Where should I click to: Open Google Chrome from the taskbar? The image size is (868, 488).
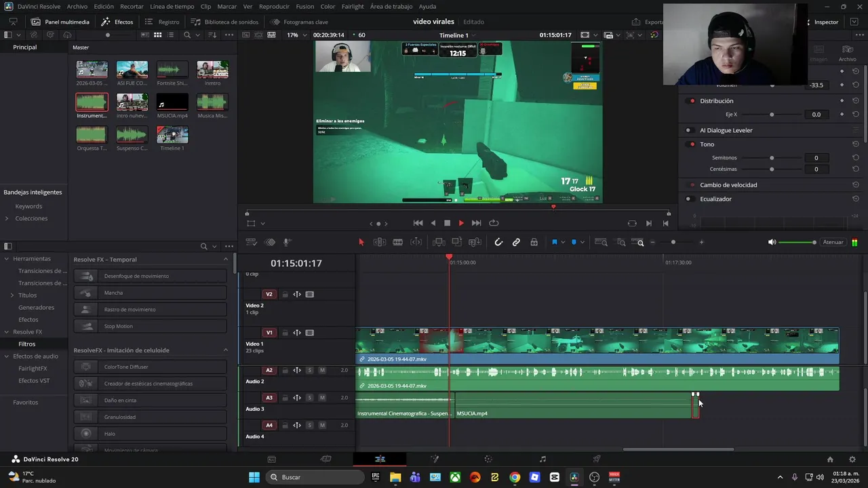point(515,477)
